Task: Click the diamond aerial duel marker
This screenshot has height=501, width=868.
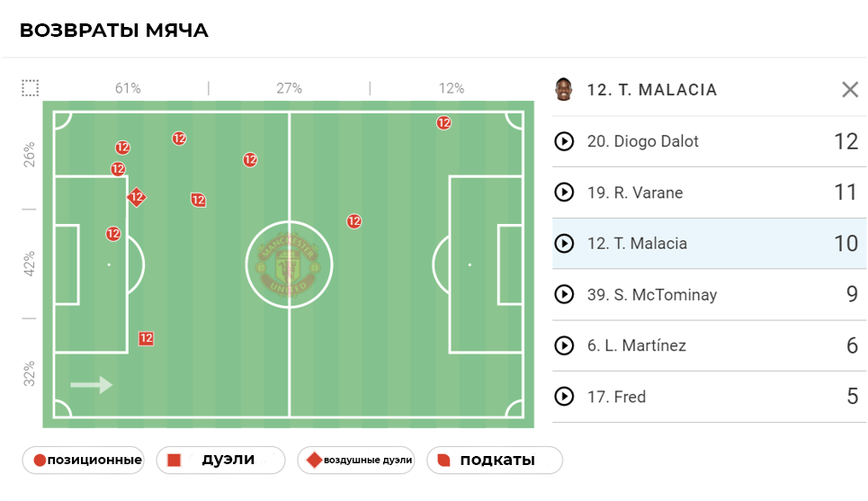Action: tap(137, 197)
